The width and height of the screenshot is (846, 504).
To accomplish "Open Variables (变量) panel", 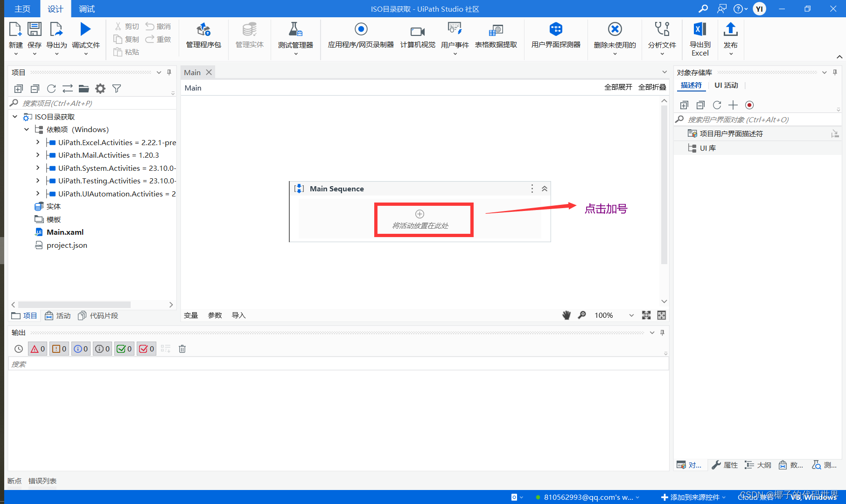I will pyautogui.click(x=191, y=315).
